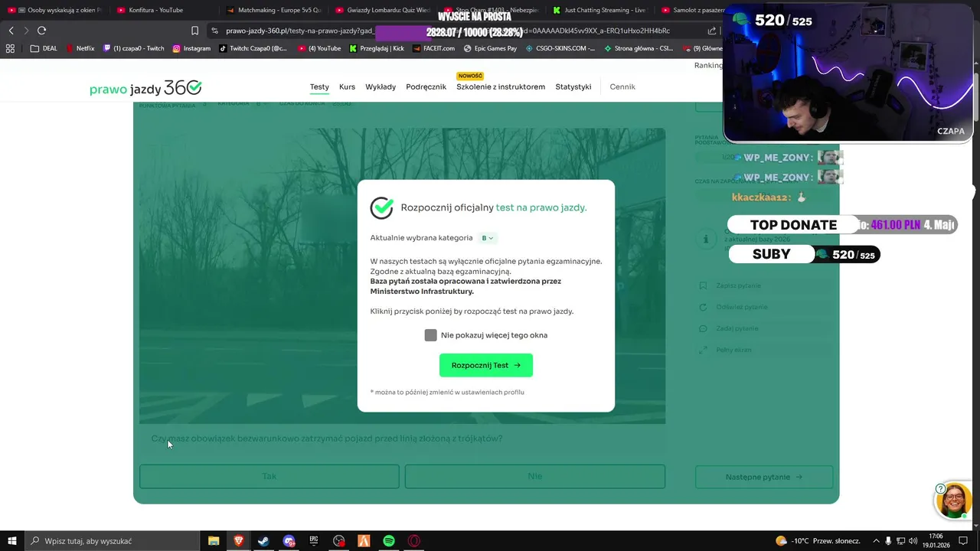Open the '(4) YouTube' bookmark

coord(319,48)
